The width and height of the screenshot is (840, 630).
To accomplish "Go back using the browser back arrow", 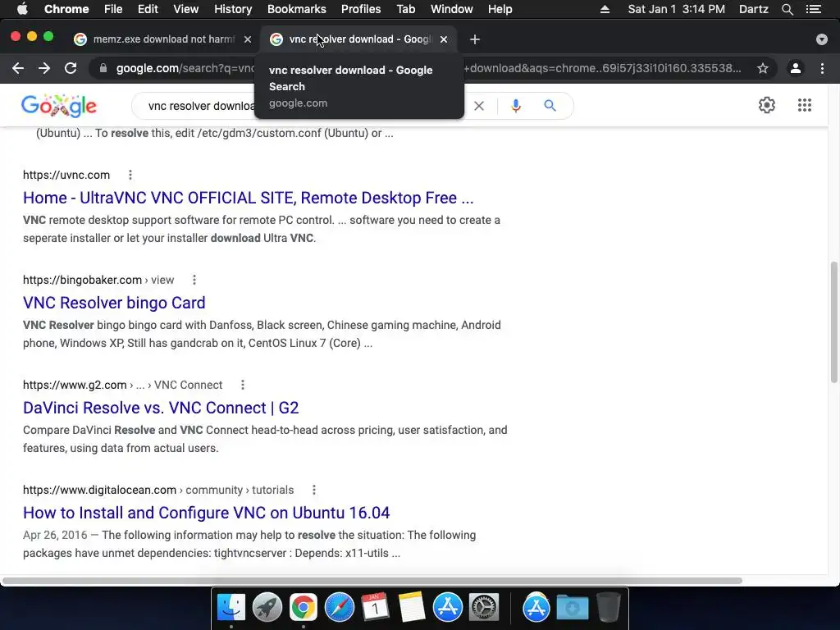I will [x=18, y=68].
